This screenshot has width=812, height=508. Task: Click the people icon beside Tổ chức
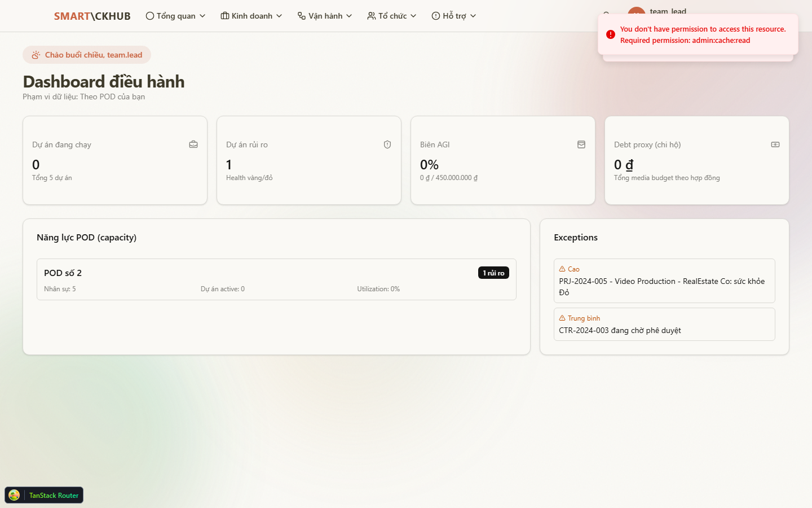tap(371, 16)
